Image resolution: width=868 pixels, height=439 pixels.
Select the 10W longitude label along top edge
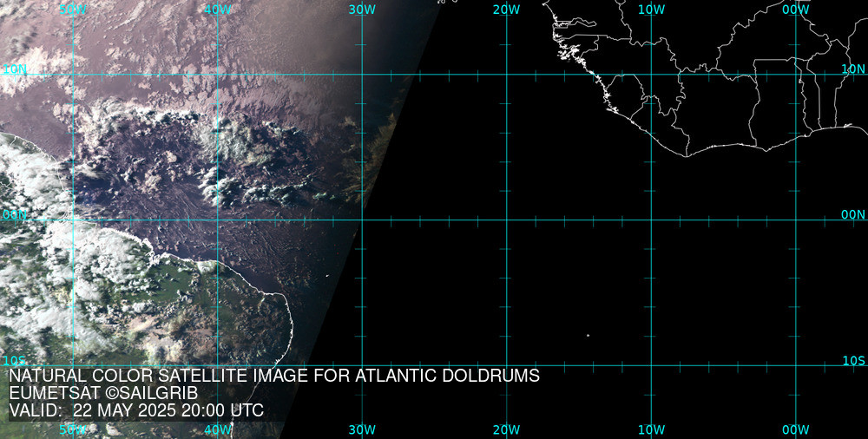[651, 10]
